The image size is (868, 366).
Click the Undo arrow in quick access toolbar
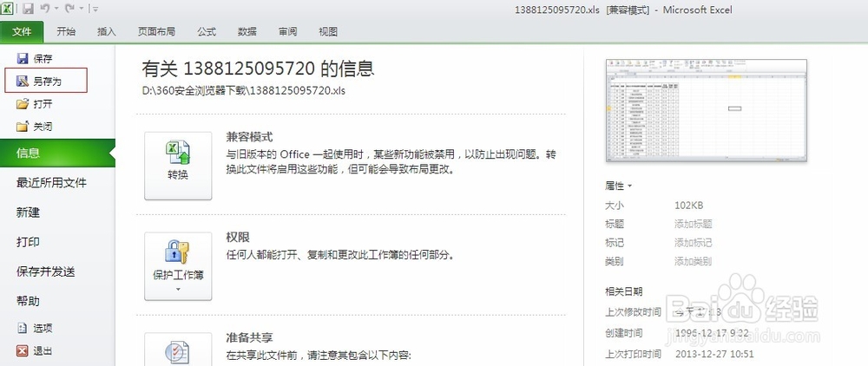pos(45,9)
